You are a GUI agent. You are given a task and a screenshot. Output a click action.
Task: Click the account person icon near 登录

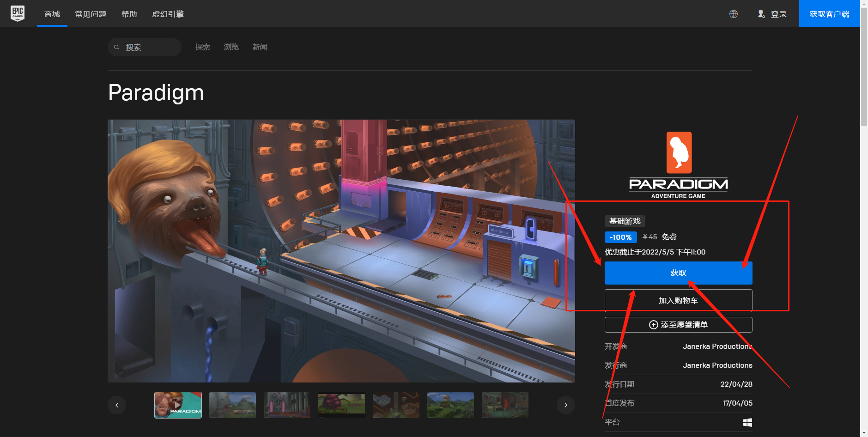click(x=761, y=14)
